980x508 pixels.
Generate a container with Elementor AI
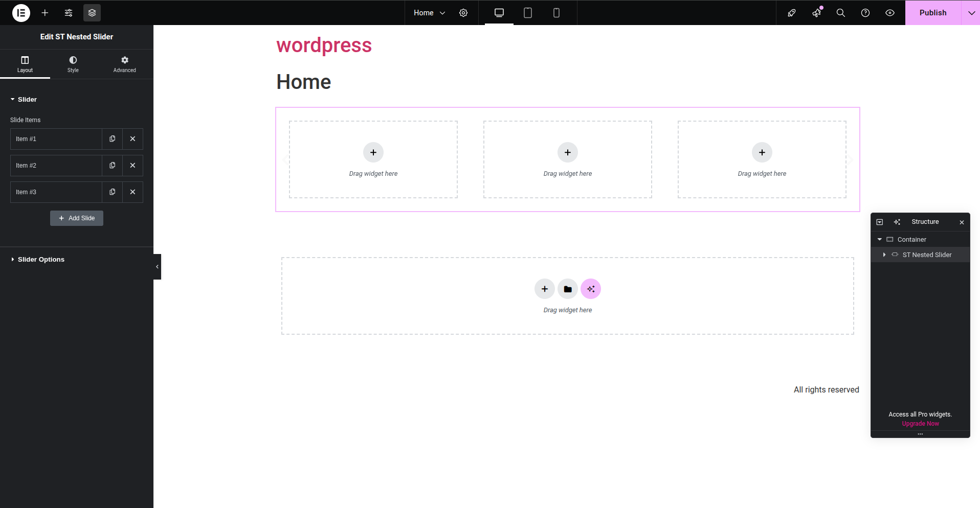pyautogui.click(x=591, y=289)
